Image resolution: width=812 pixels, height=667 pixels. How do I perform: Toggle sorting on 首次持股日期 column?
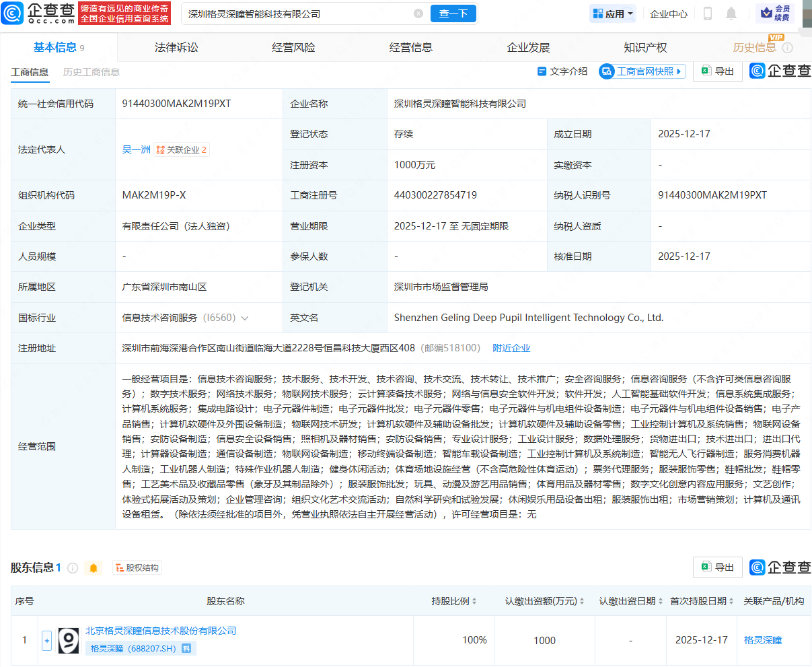pyautogui.click(x=732, y=601)
